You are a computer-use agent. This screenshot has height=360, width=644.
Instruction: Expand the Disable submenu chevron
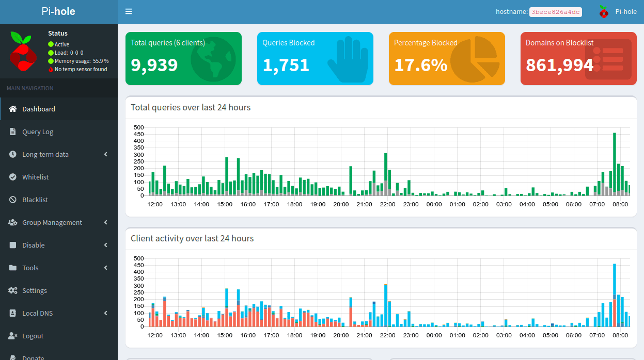coord(105,245)
